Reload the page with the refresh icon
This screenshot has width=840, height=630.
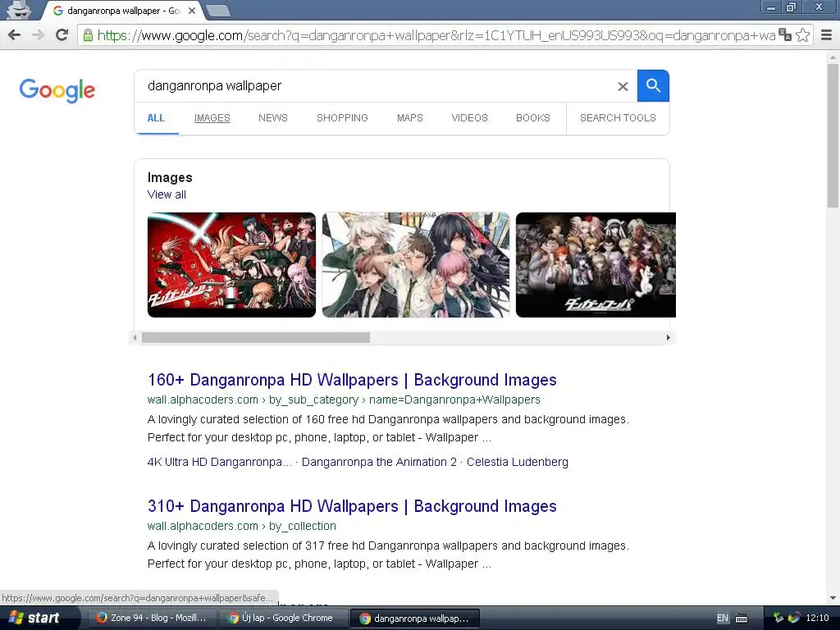coord(62,35)
